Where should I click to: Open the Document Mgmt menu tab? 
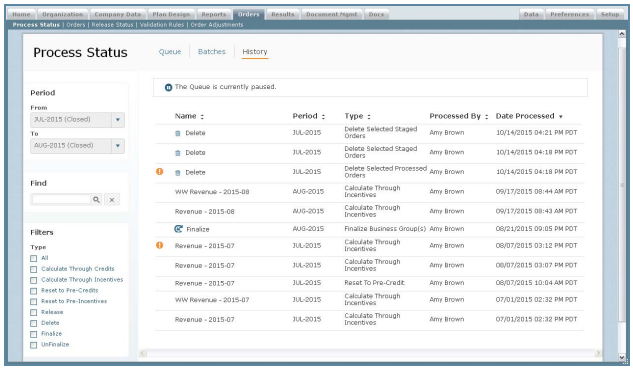pyautogui.click(x=331, y=14)
